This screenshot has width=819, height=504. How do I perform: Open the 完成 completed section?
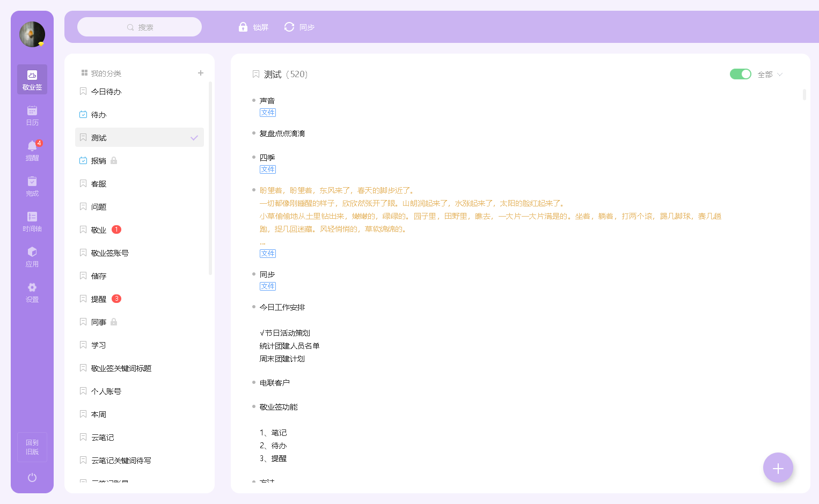[x=32, y=186]
